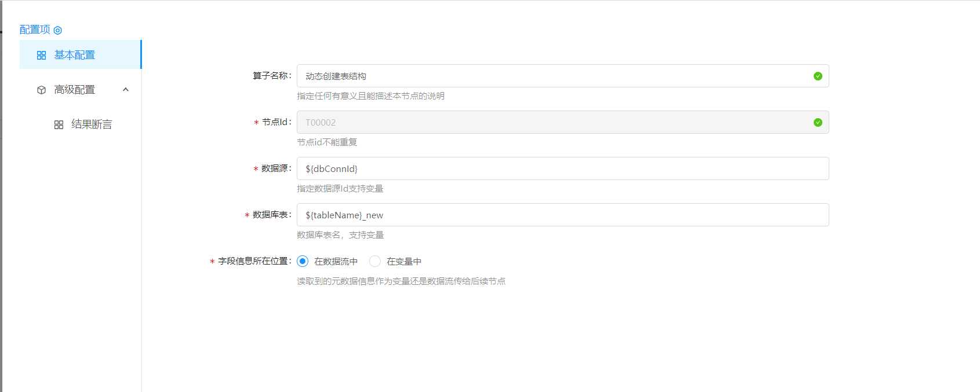
Task: Click the grid icon for 基本配置
Action: coord(41,55)
